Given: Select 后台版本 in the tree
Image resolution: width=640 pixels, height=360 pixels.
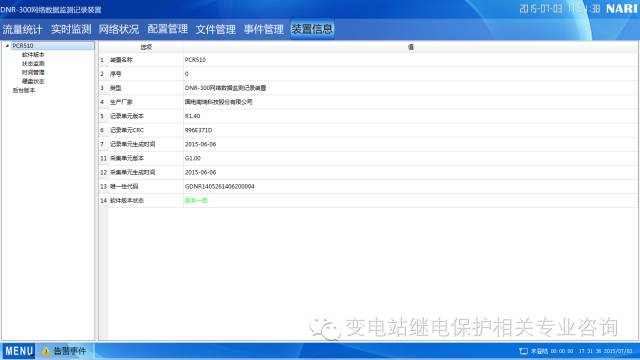Looking at the screenshot, I should (24, 91).
